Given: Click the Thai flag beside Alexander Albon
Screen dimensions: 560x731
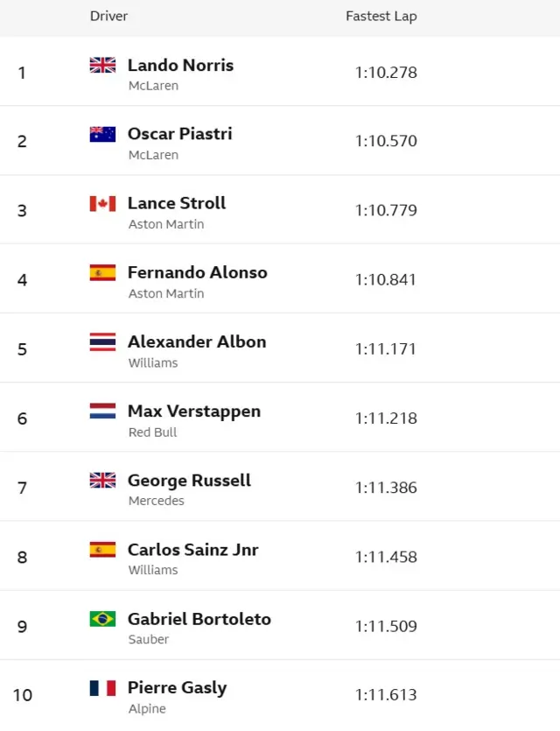Looking at the screenshot, I should [102, 342].
